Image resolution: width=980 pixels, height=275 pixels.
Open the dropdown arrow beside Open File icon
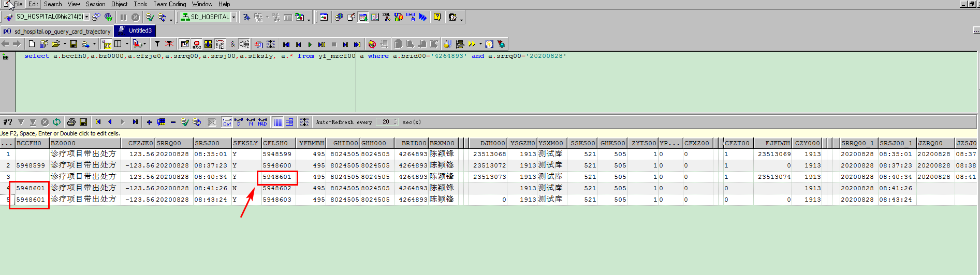[65, 44]
